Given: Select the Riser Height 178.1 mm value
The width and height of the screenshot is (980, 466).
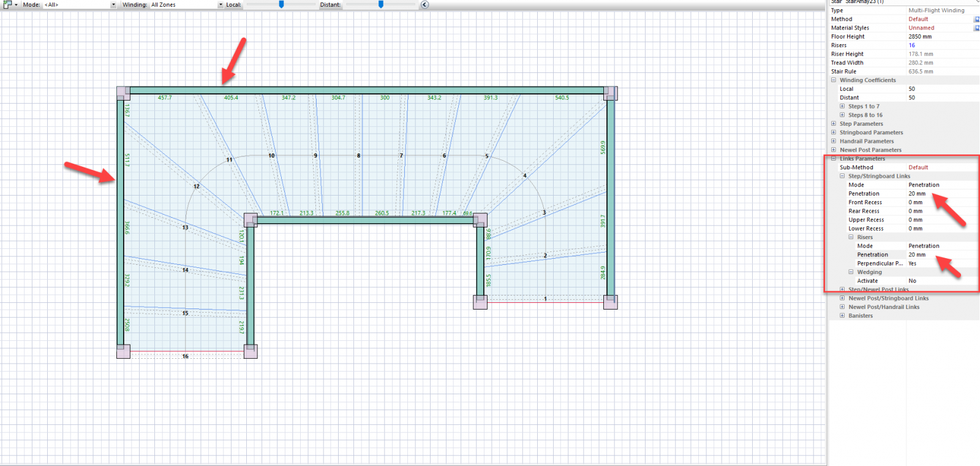Looking at the screenshot, I should pyautogui.click(x=921, y=54).
